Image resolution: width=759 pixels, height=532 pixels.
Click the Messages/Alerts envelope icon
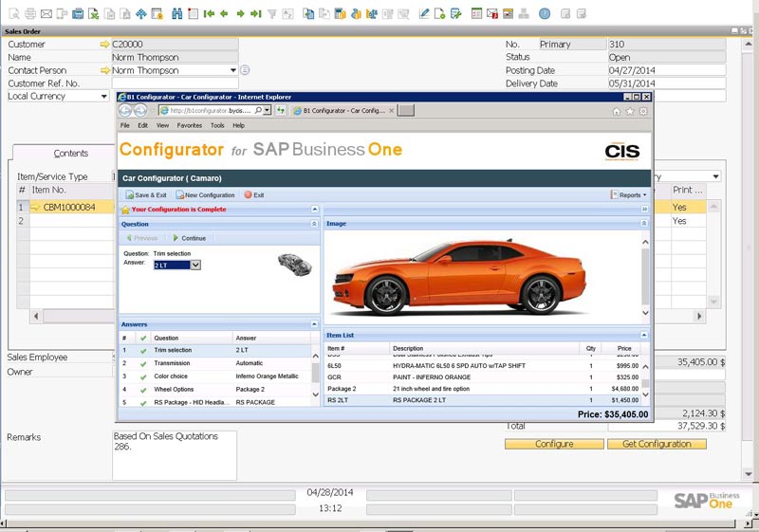492,13
